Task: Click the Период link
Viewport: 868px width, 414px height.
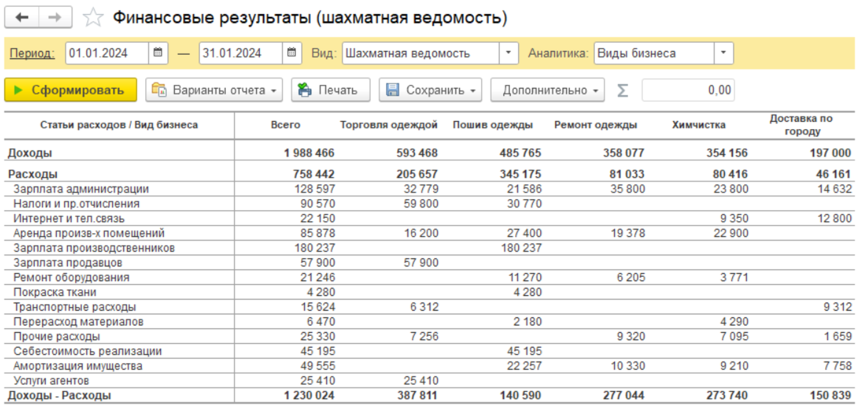Action: (32, 53)
